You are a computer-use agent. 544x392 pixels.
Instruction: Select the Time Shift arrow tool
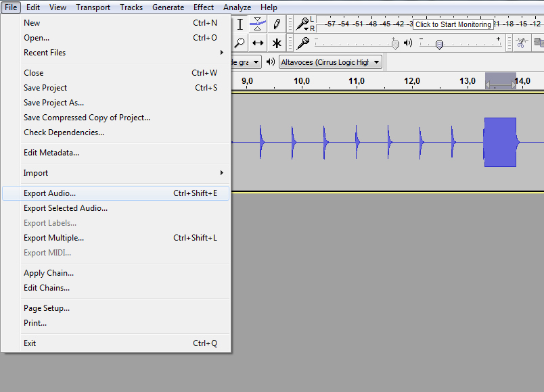click(257, 43)
